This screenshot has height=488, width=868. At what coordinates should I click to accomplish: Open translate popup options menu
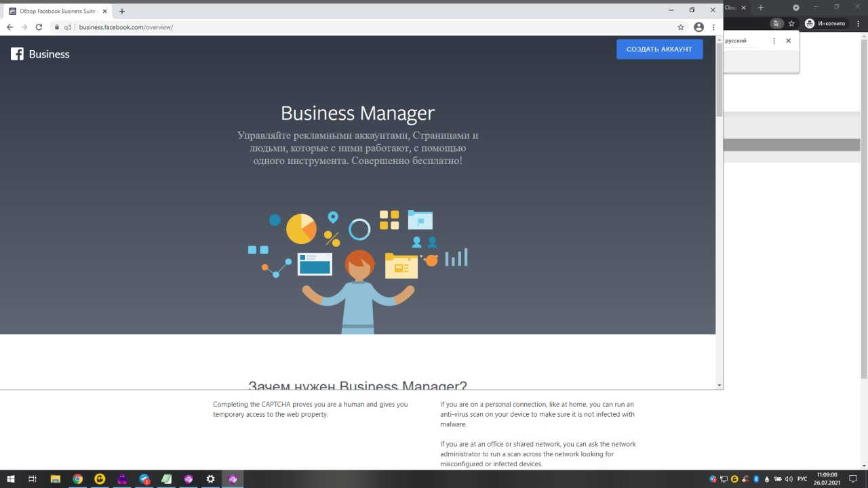pyautogui.click(x=774, y=41)
